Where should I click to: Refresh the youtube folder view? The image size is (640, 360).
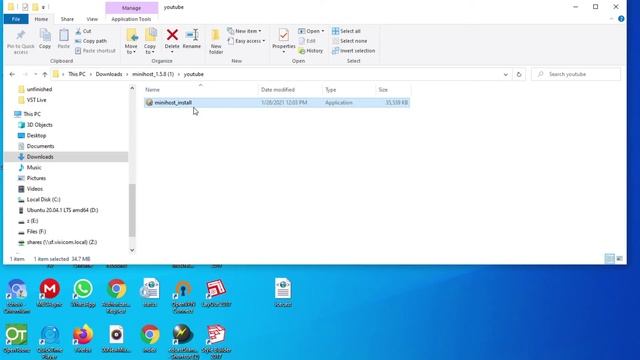[519, 74]
